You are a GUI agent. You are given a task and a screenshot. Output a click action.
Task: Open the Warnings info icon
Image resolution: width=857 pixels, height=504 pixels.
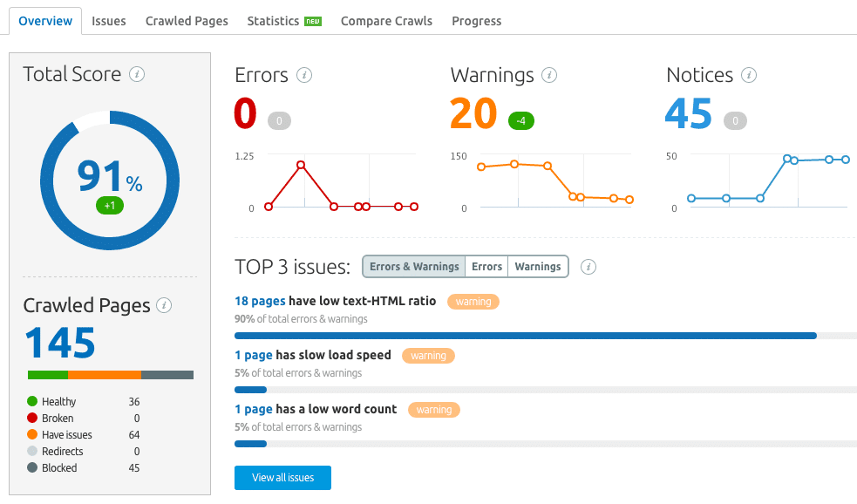coord(548,75)
